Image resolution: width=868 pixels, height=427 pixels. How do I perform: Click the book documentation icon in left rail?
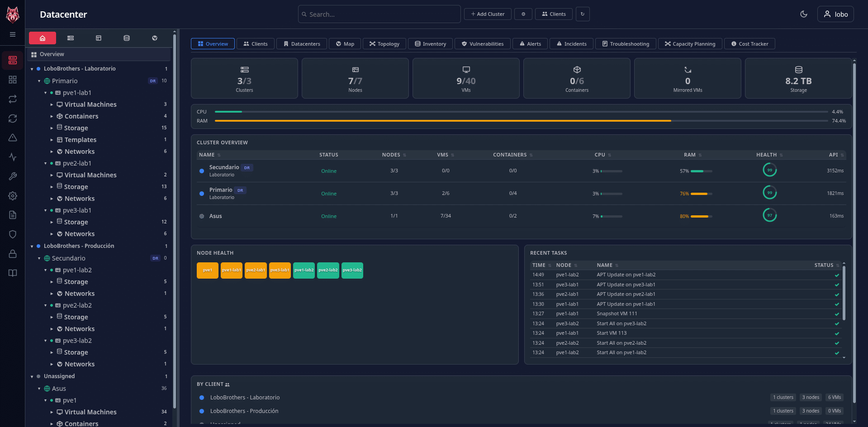(x=13, y=273)
